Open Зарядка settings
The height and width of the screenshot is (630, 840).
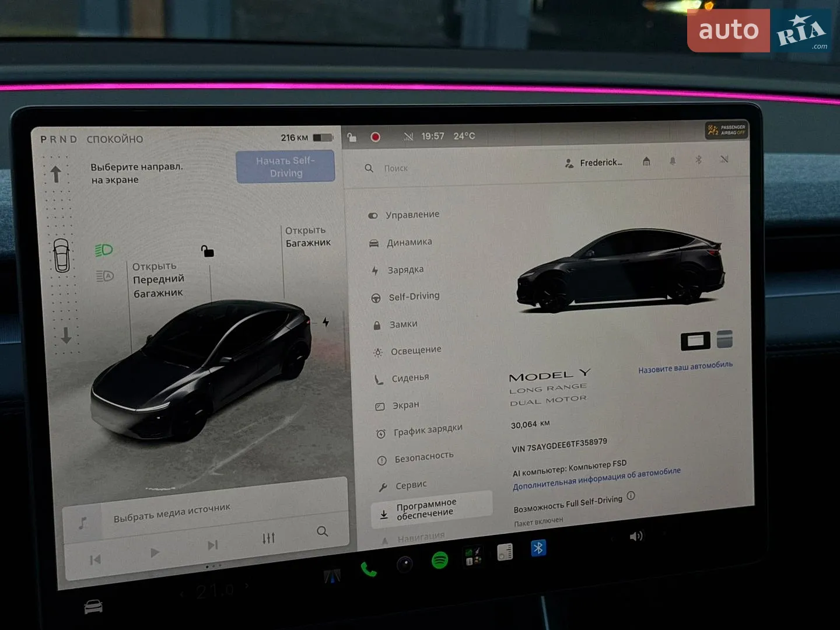click(x=398, y=269)
